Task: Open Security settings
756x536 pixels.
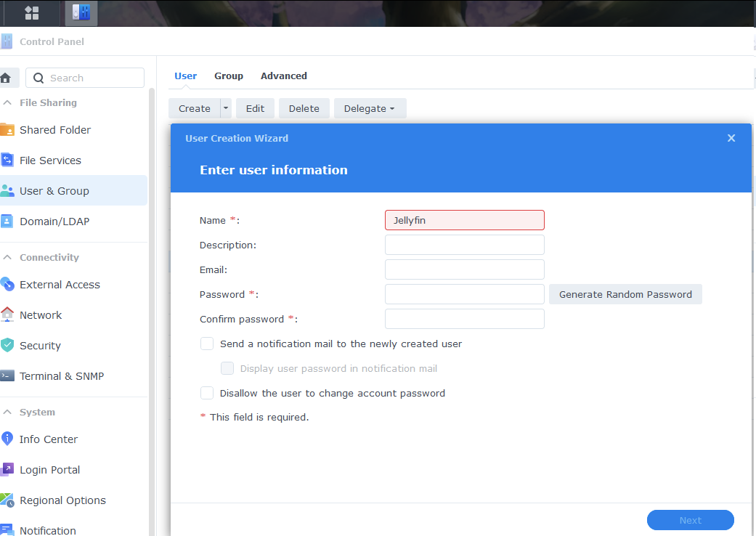Action: tap(40, 346)
